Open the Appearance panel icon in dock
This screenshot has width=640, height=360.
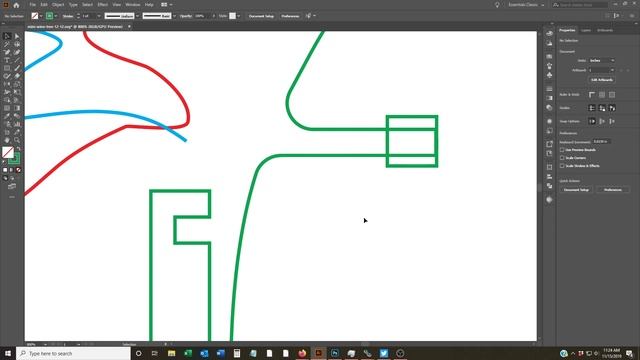tap(549, 121)
